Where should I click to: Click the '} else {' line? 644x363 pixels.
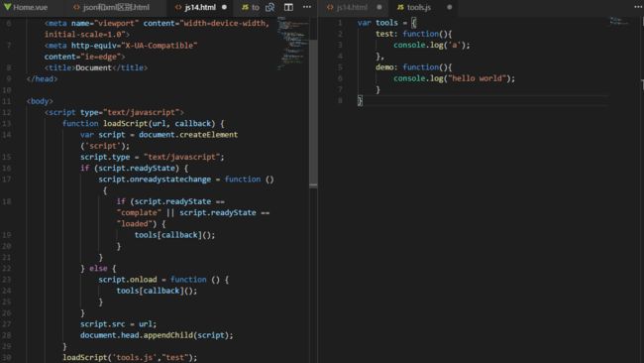click(x=98, y=269)
